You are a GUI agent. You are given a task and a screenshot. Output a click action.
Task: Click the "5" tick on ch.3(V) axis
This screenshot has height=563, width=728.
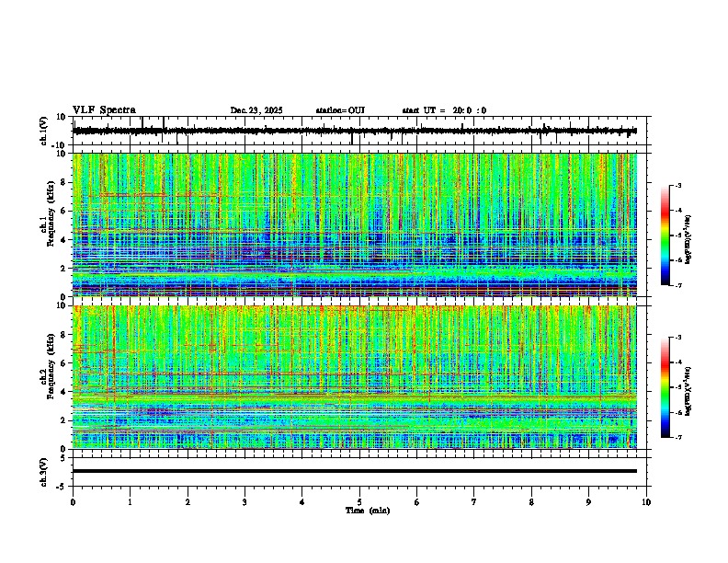(x=64, y=457)
